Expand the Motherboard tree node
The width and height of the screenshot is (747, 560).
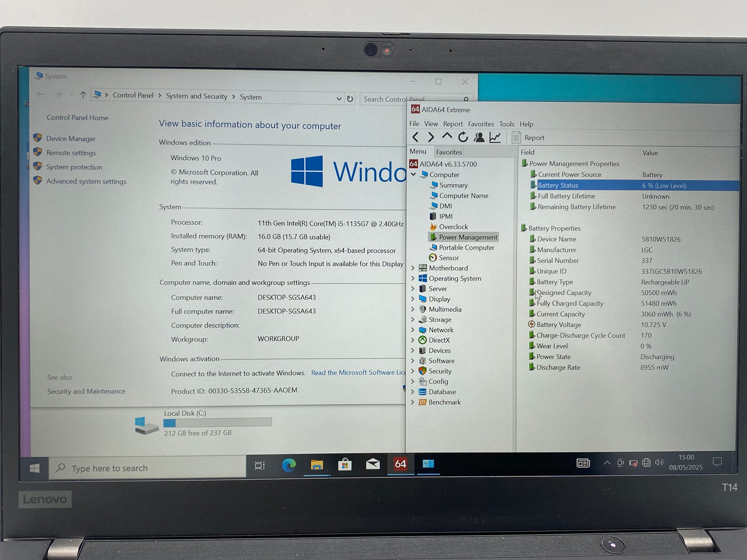(x=413, y=268)
